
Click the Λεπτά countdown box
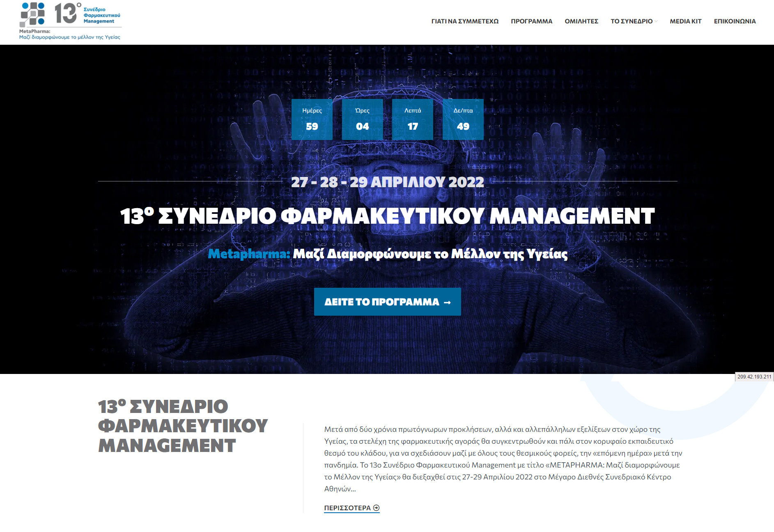pyautogui.click(x=413, y=119)
